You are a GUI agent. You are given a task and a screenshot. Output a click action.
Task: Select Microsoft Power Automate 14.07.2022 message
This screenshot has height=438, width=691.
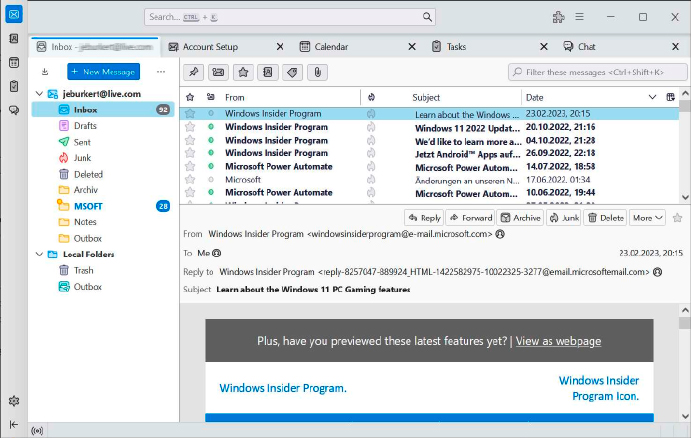pyautogui.click(x=429, y=167)
